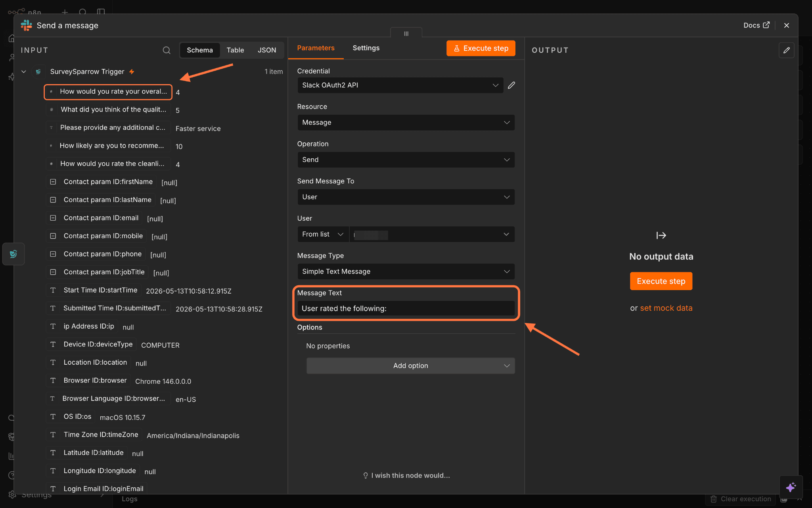Select the 'Please provide any additional c...' field
Screen dimensions: 812x508
coord(108,128)
